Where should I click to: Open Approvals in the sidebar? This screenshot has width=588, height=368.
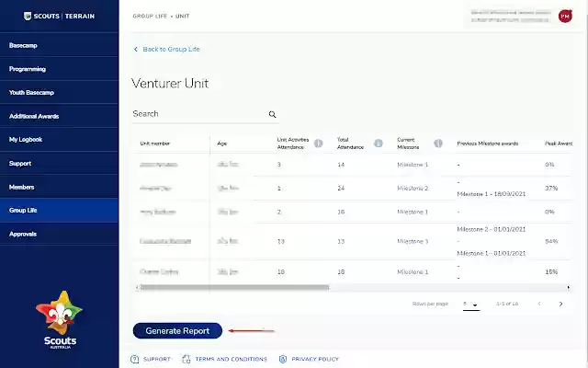tap(59, 234)
